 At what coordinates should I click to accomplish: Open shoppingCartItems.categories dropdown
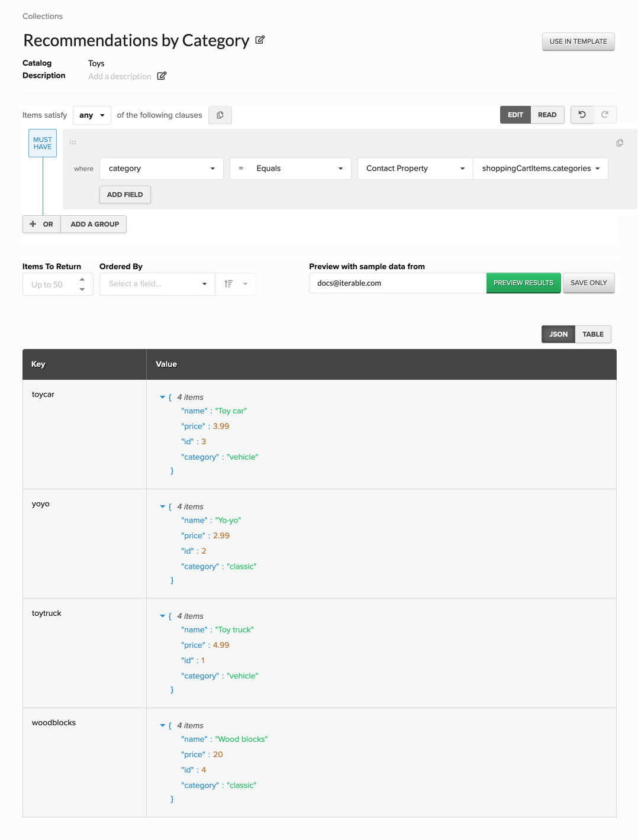pos(541,169)
